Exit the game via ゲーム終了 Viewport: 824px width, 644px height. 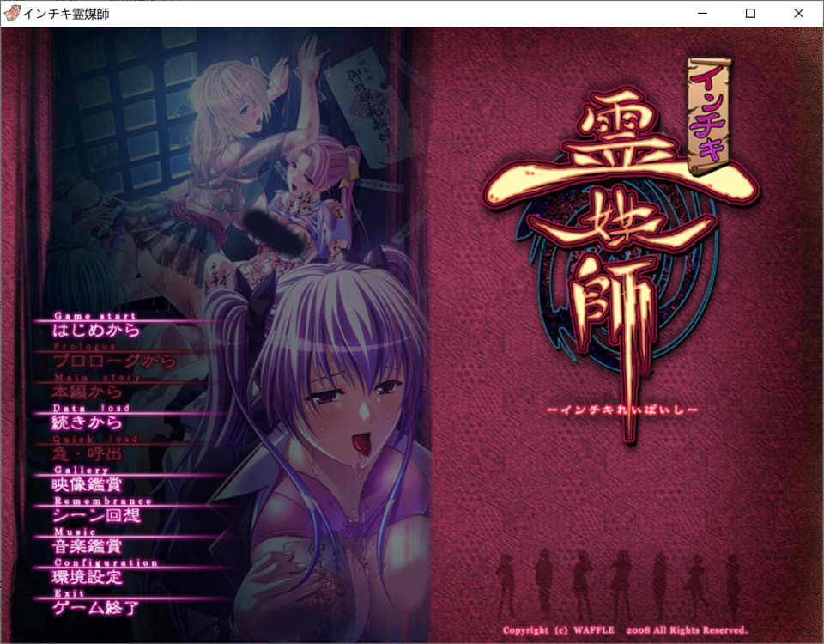96,608
